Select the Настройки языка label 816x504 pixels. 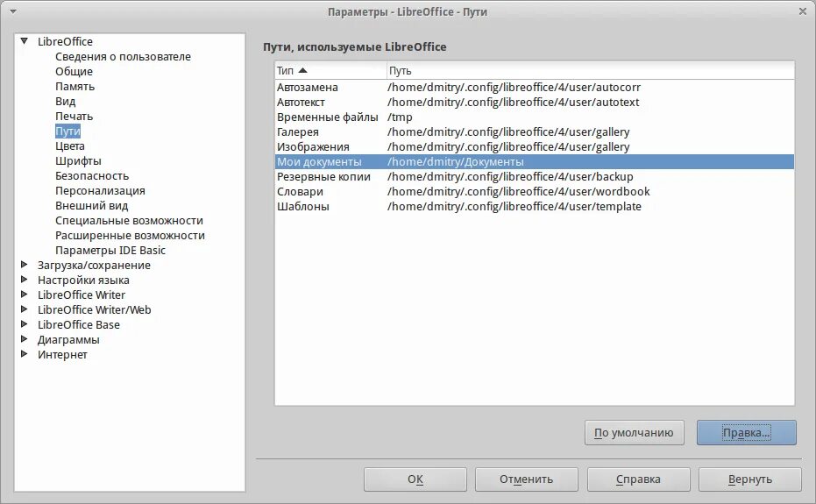pos(83,280)
